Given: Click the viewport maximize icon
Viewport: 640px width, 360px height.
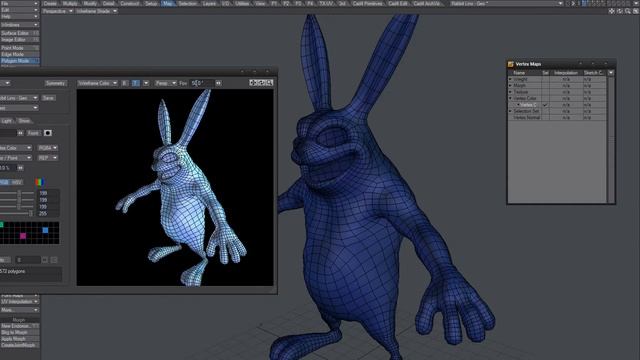Looking at the screenshot, I should coord(636,11).
